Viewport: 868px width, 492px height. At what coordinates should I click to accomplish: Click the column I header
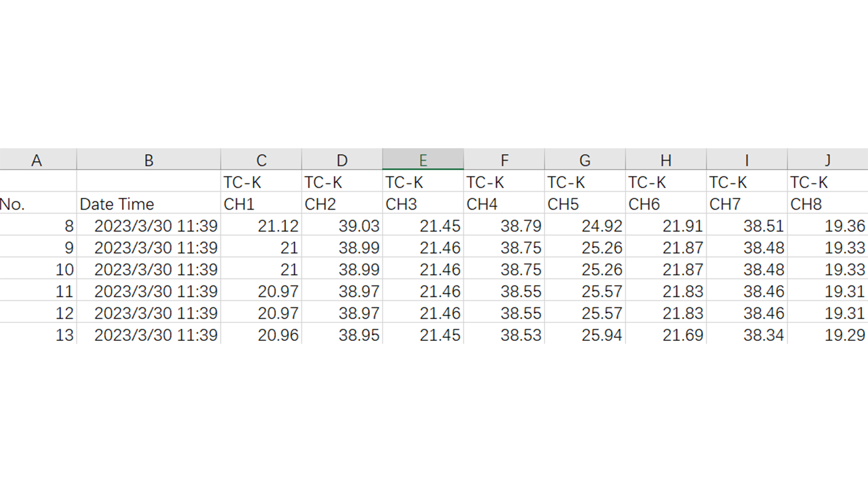(x=747, y=160)
